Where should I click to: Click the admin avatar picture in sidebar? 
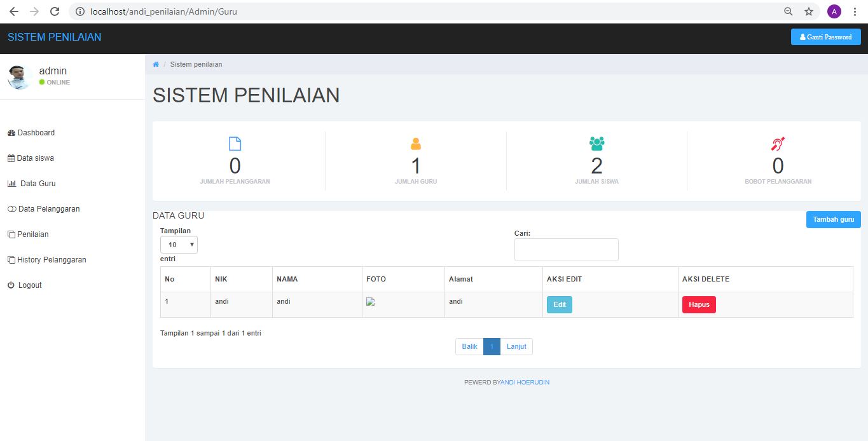pos(20,77)
